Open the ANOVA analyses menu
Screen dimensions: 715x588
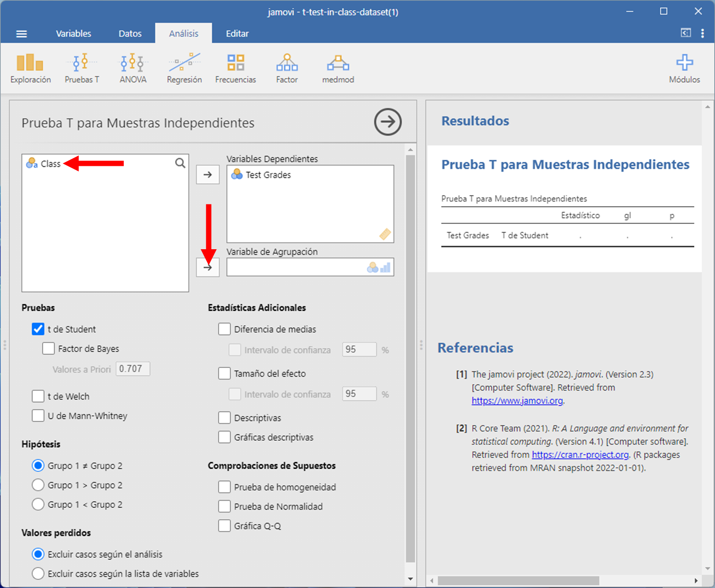pos(133,68)
